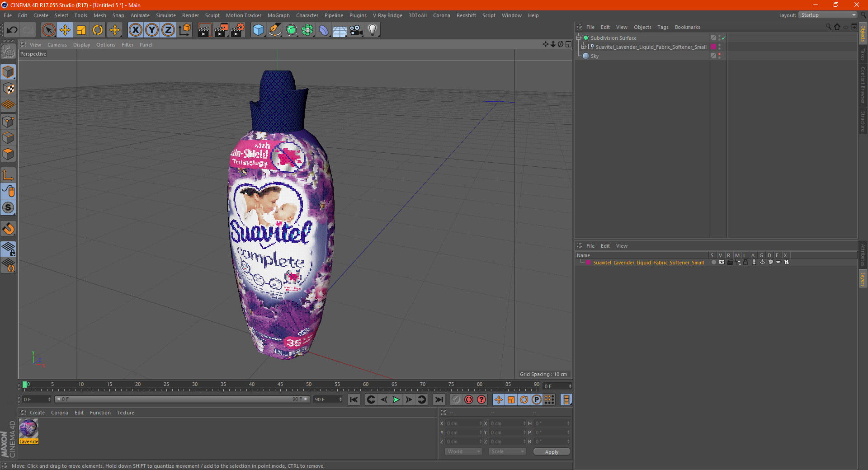
Task: Click Record Active Objects button
Action: click(456, 399)
